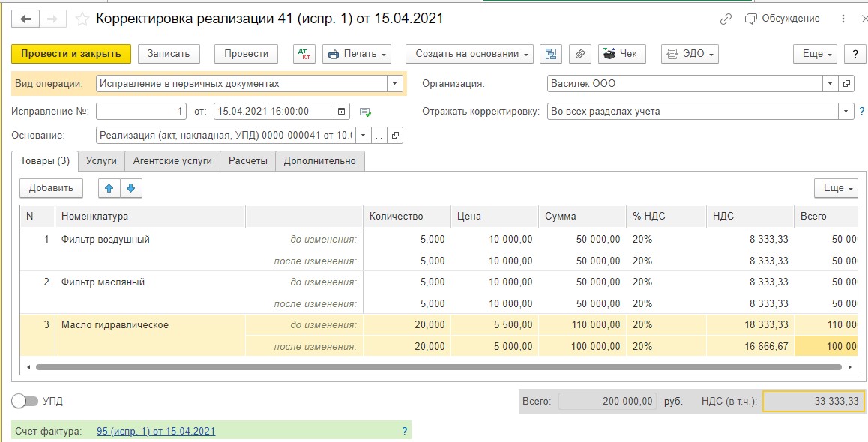Click Провести и закрыть button
868x442 pixels.
click(x=71, y=54)
